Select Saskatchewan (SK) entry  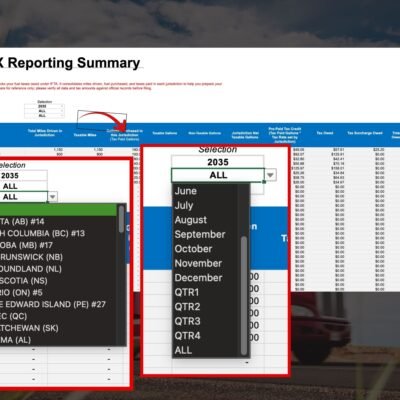tap(29, 328)
